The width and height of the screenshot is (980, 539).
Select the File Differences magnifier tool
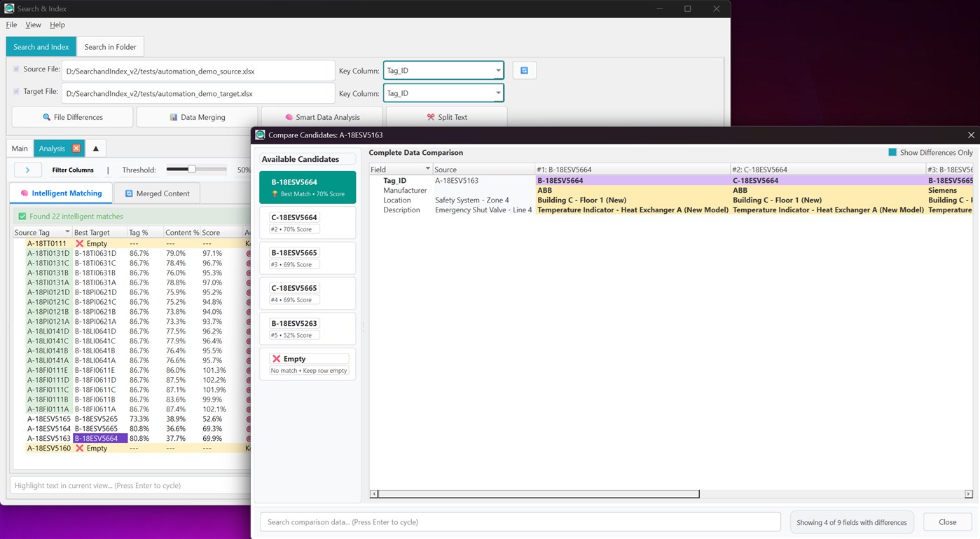pyautogui.click(x=71, y=116)
